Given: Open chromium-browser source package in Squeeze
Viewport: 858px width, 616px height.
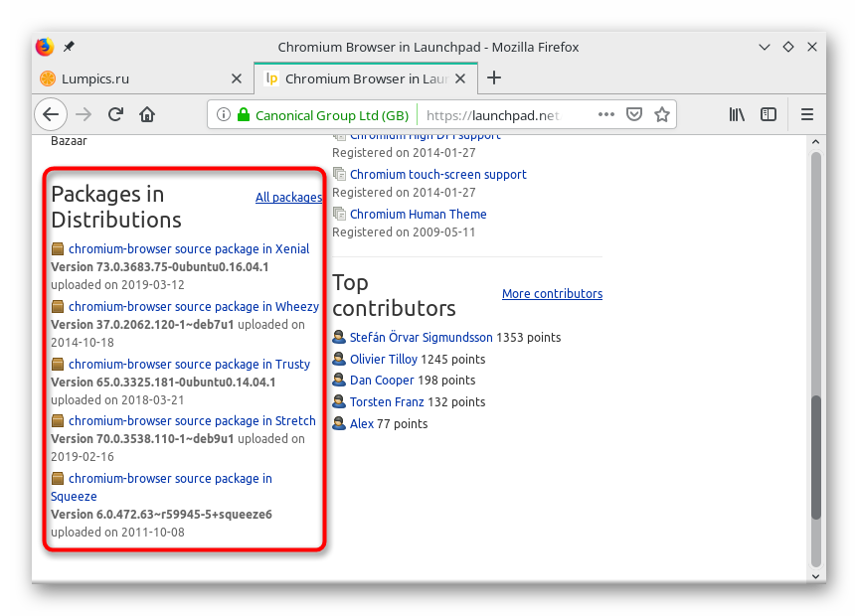Looking at the screenshot, I should point(161,488).
